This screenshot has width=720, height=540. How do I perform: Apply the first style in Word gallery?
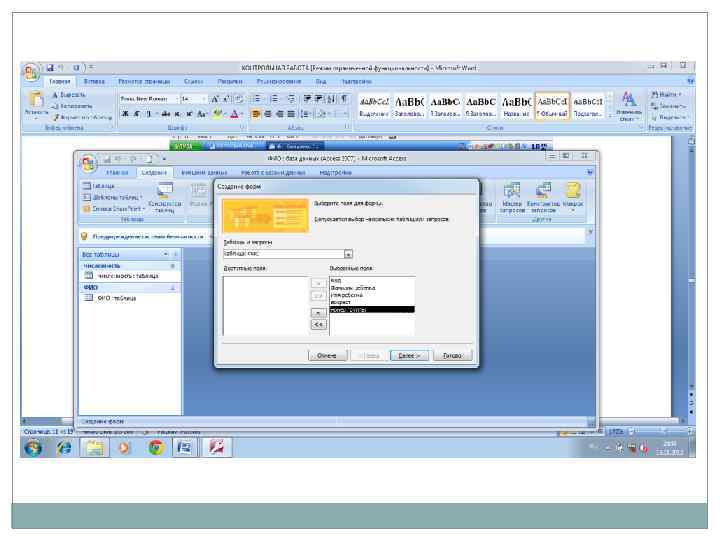pos(374,106)
